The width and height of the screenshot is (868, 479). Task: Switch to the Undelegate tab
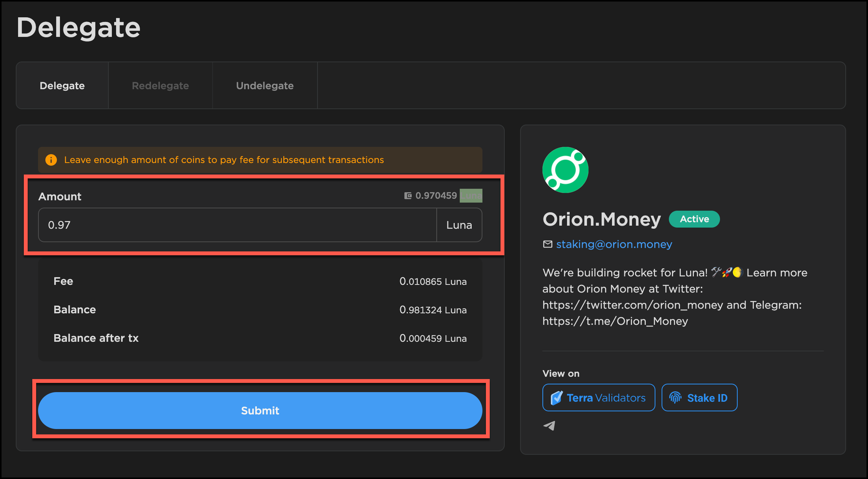coord(265,85)
